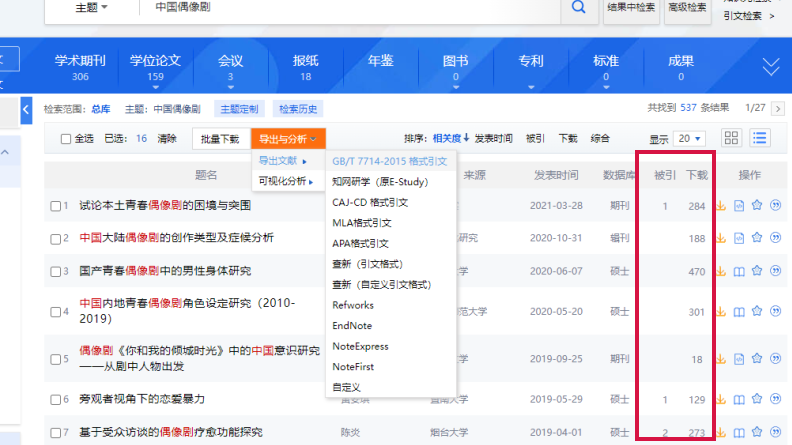The width and height of the screenshot is (792, 445).
Task: Check the box for result 7
Action: (56, 433)
